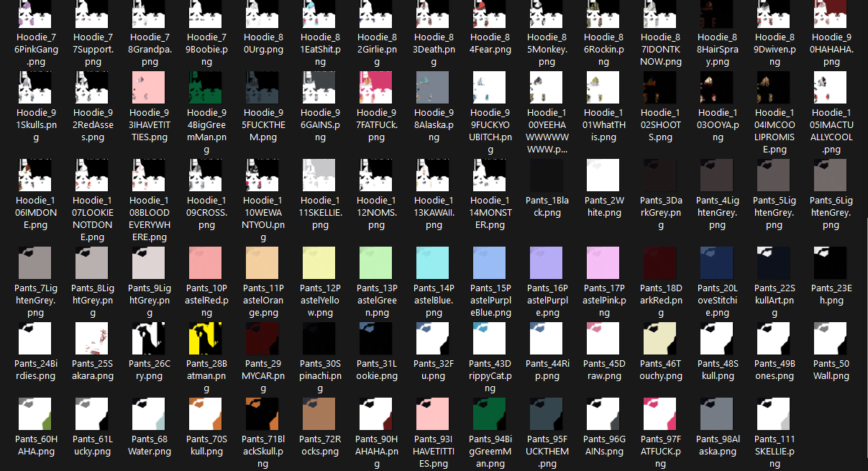
Task: Select the Hoodie_87IDONTKNOW.png file
Action: click(x=659, y=35)
